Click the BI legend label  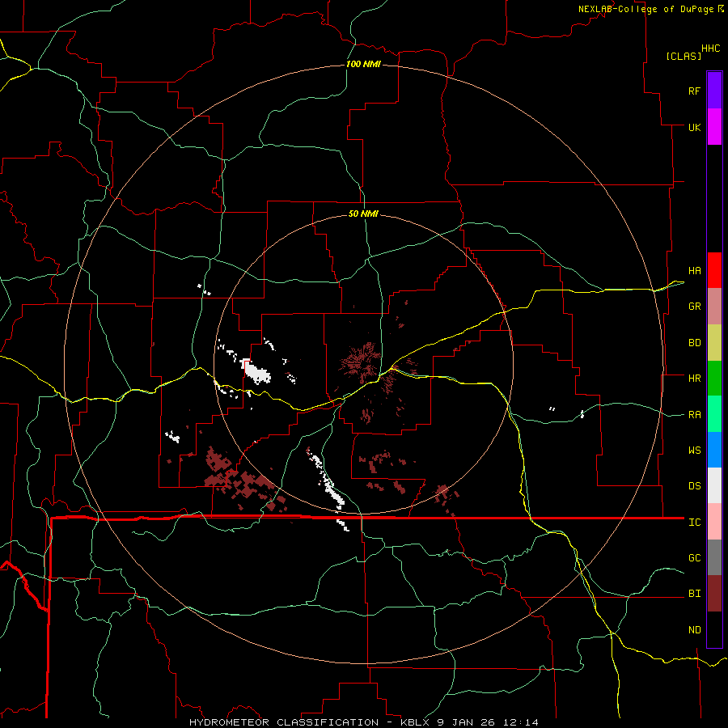(694, 594)
